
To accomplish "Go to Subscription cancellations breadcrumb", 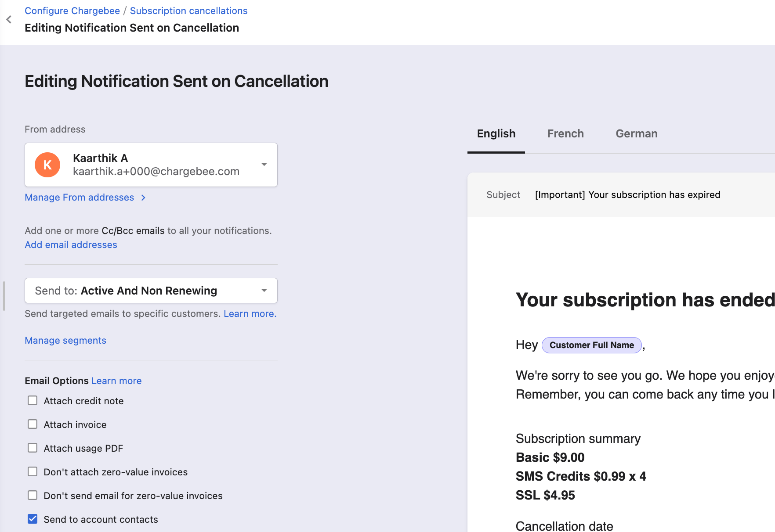I will point(188,11).
